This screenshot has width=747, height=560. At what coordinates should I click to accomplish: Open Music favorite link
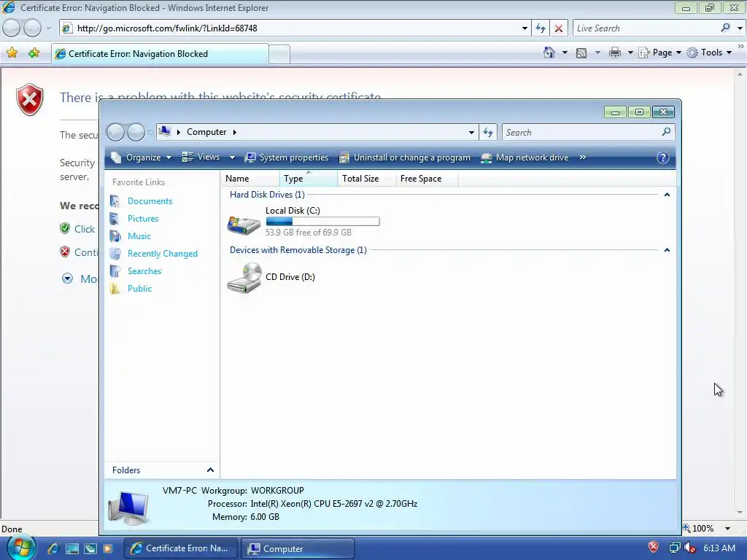(139, 236)
